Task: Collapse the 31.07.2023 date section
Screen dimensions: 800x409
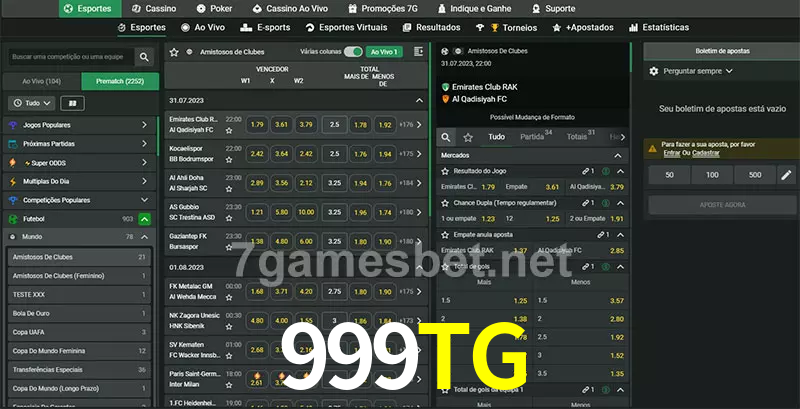Action: point(419,101)
